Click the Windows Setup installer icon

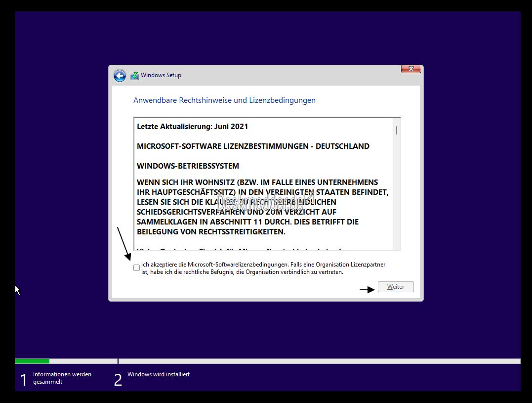[134, 75]
